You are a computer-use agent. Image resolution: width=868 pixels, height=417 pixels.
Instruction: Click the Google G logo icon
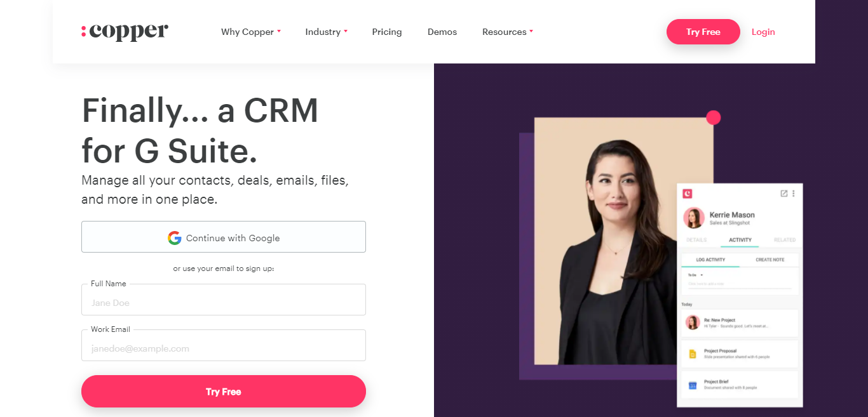point(175,238)
